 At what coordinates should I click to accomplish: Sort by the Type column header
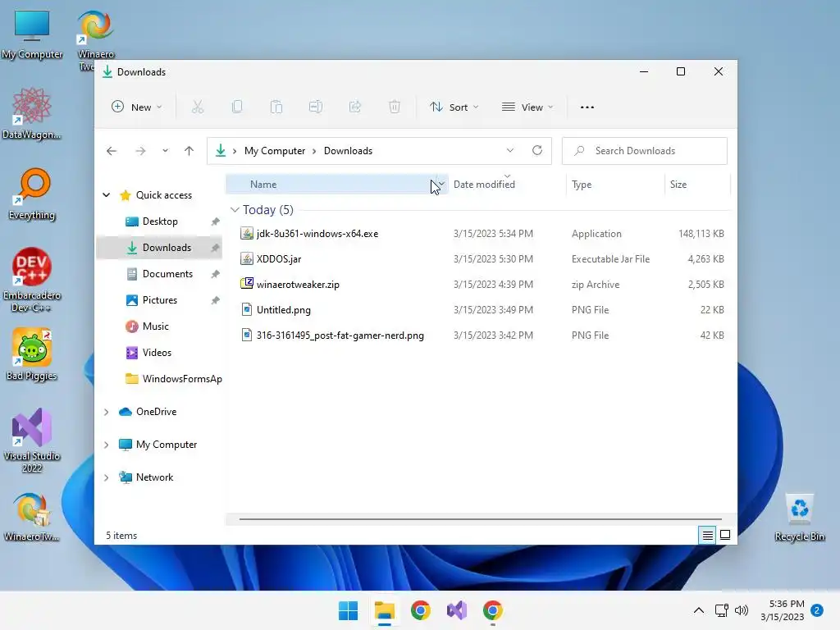pyautogui.click(x=615, y=185)
